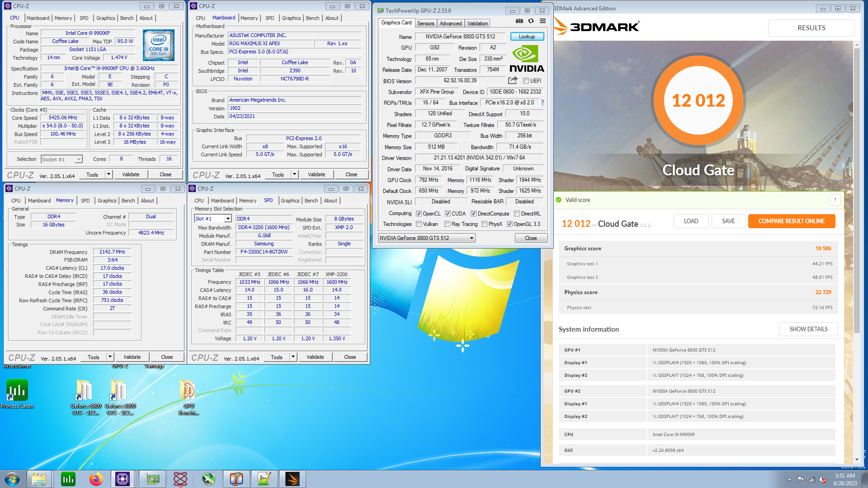Open Graphics tab in Mainboard CPU-Z window
The height and width of the screenshot is (488, 868).
291,18
